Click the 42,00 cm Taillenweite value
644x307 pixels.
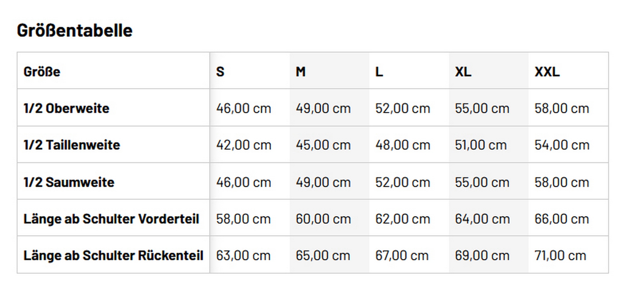coord(244,145)
